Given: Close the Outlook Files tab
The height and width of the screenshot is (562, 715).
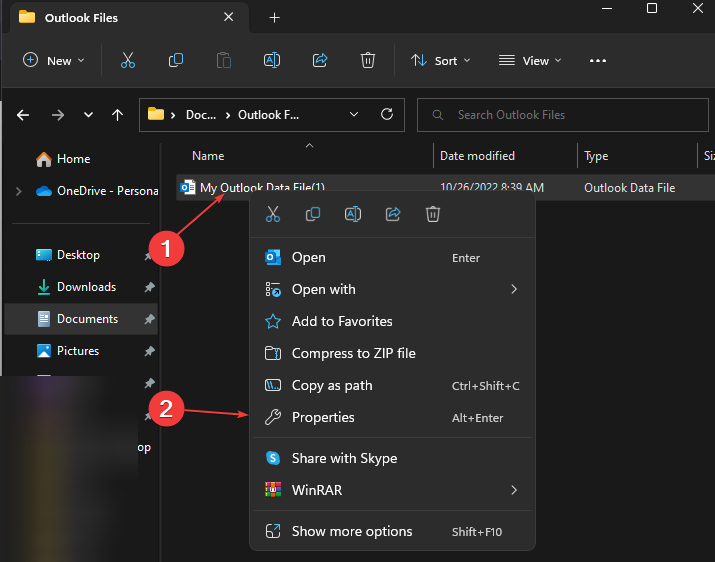Looking at the screenshot, I should [228, 17].
